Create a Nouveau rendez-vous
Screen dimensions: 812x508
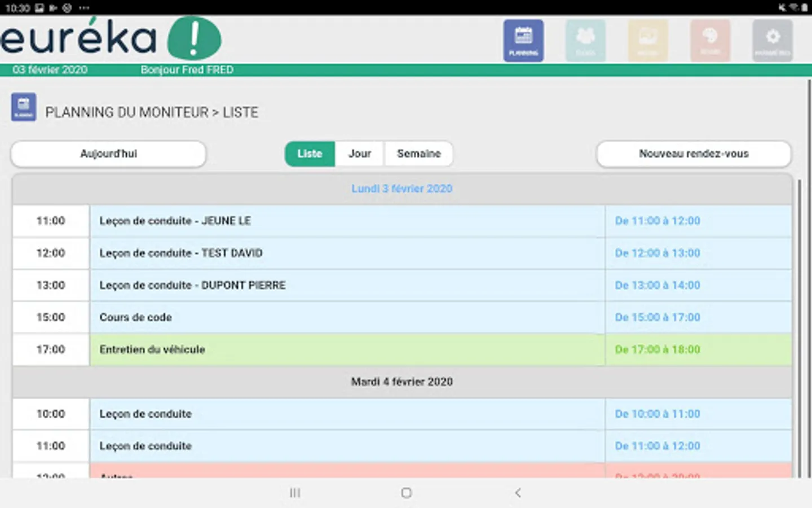(693, 154)
